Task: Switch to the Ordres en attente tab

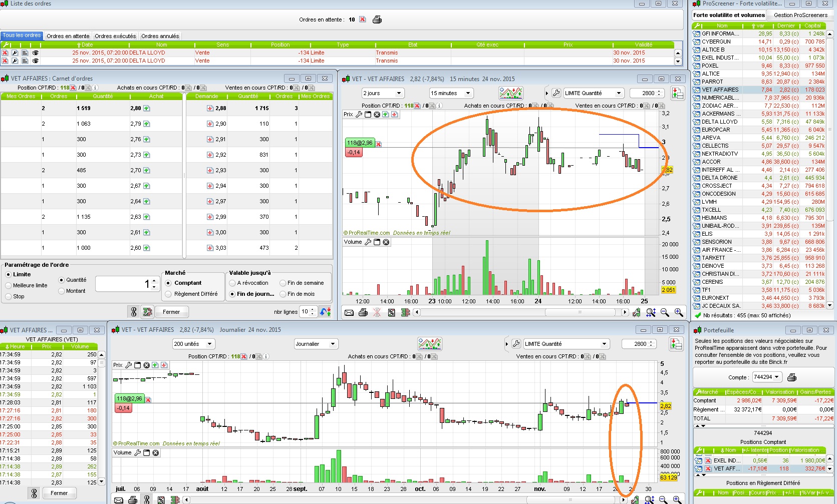Action: pos(68,36)
